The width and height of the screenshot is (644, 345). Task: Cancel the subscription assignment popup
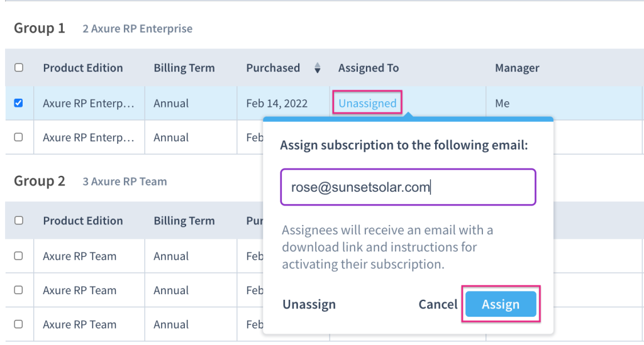coord(438,304)
